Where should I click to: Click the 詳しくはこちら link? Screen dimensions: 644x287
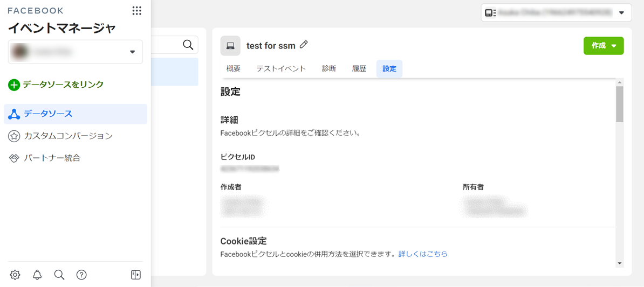click(423, 254)
